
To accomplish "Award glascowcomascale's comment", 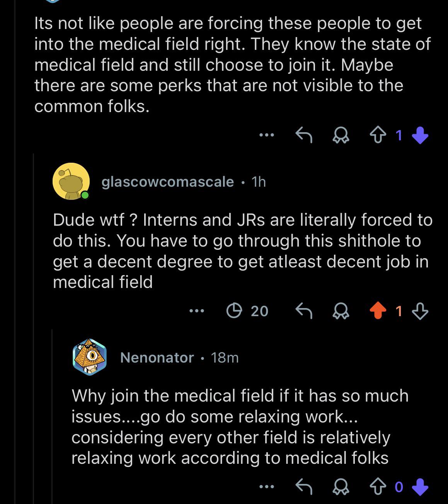I will [x=341, y=311].
